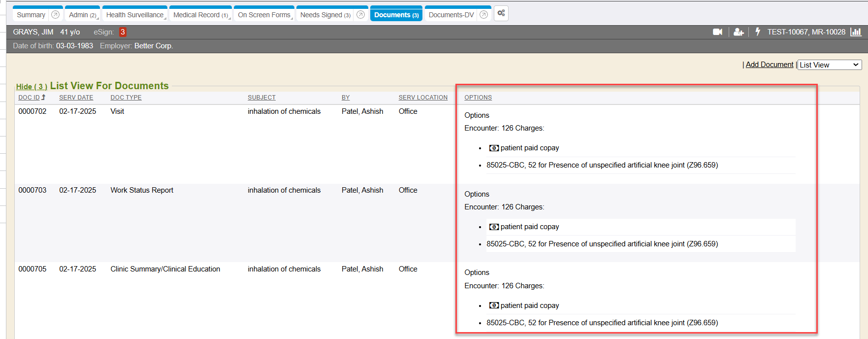This screenshot has height=339, width=868.
Task: Click patient paid copay in document 0000702
Action: pyautogui.click(x=529, y=148)
